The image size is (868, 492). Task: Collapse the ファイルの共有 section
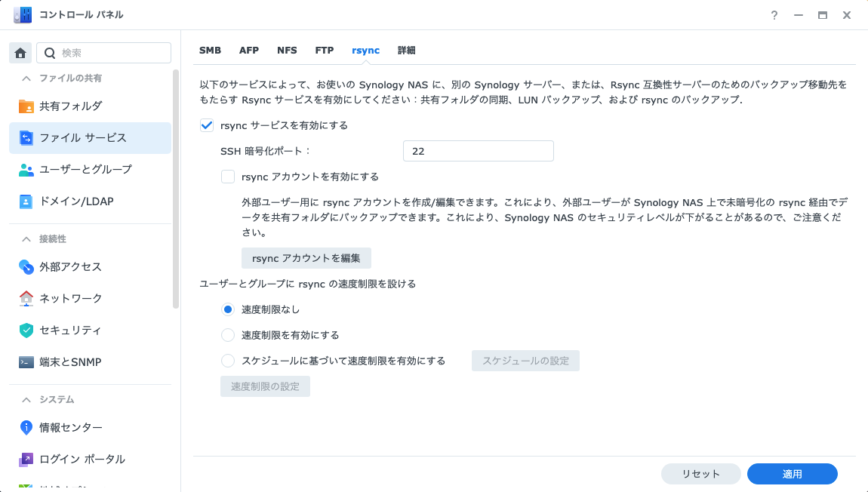(x=26, y=78)
